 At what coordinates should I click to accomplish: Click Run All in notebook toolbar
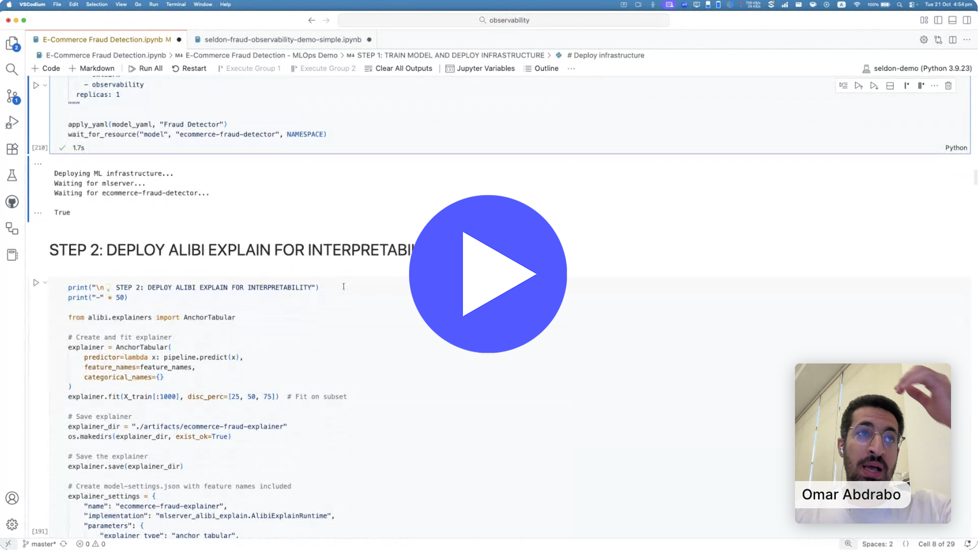(x=146, y=69)
